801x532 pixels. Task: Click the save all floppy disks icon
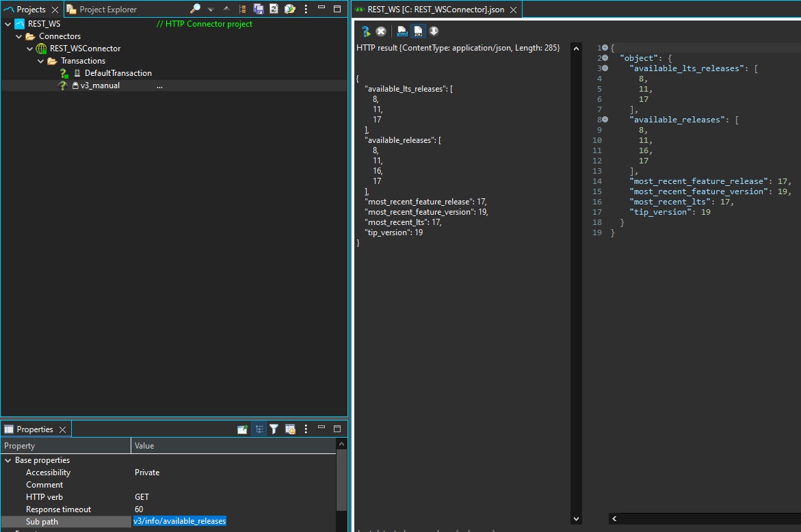[x=259, y=9]
